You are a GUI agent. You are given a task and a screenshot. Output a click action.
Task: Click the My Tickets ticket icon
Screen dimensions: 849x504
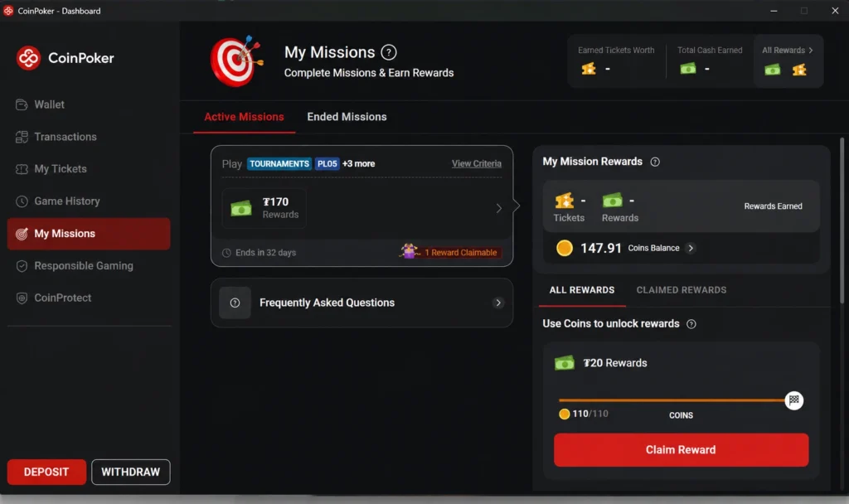pyautogui.click(x=22, y=169)
